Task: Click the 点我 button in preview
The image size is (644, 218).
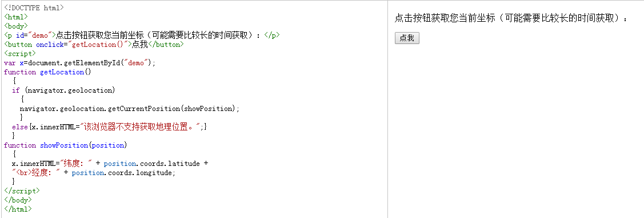Action: tap(407, 38)
